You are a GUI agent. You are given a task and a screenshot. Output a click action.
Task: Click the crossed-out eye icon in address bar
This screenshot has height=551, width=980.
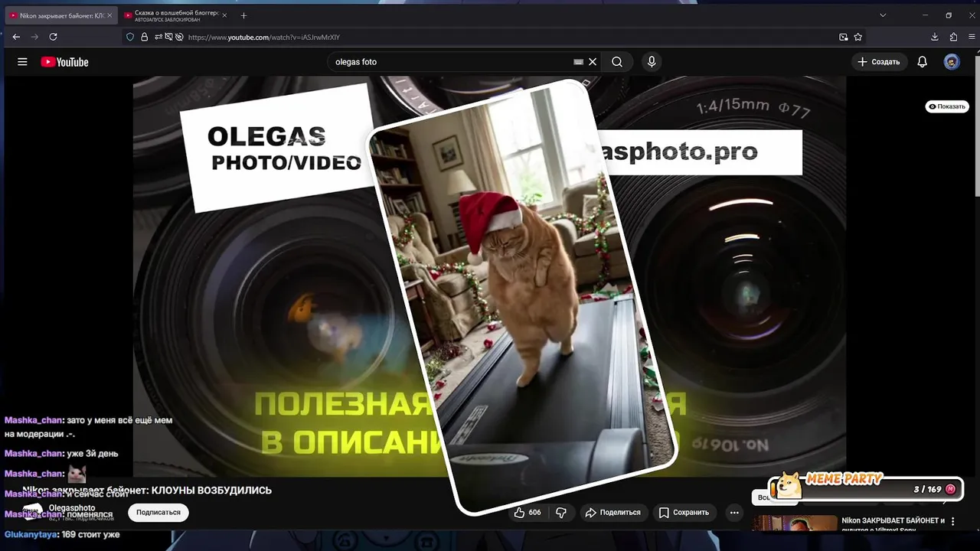(x=178, y=37)
